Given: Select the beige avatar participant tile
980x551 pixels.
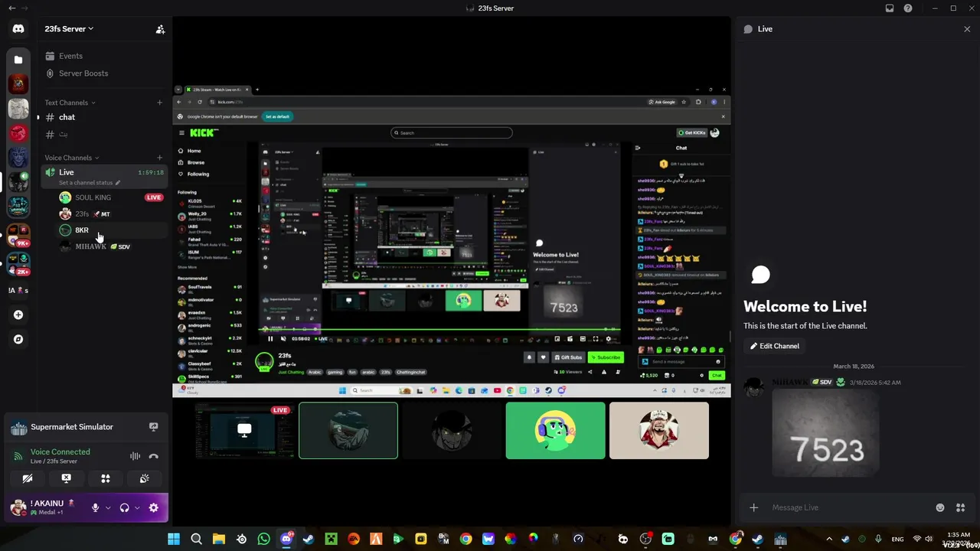Looking at the screenshot, I should (x=659, y=431).
